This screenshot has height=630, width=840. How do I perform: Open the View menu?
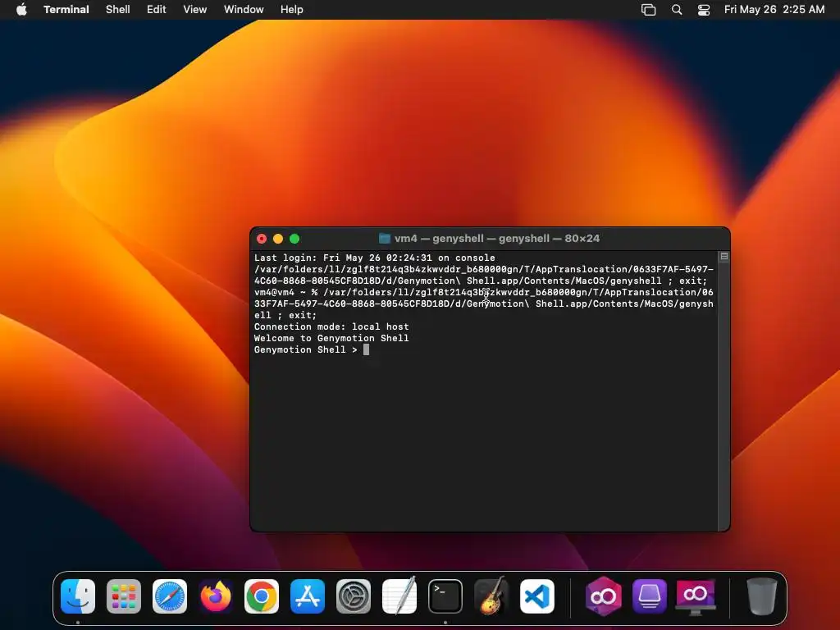195,10
